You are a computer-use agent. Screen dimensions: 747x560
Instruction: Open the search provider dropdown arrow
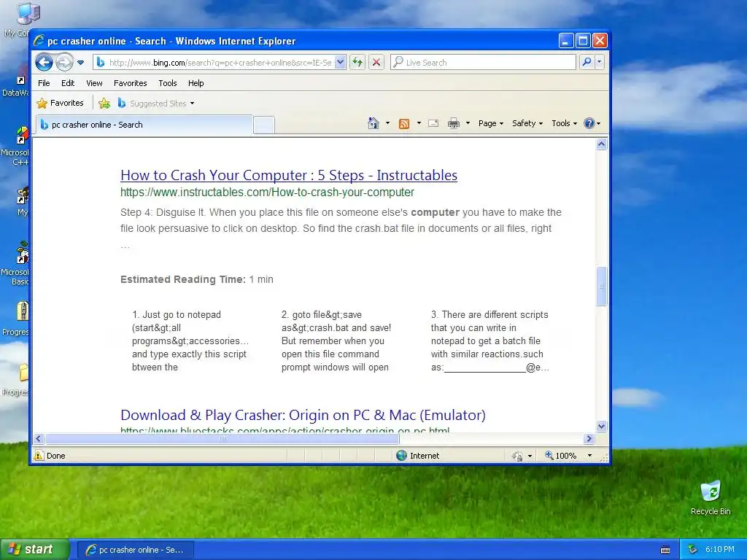[x=600, y=63]
